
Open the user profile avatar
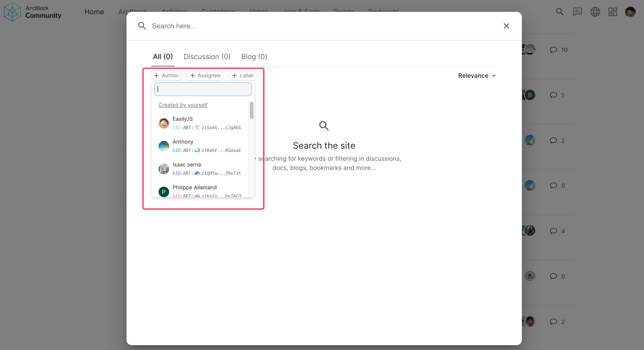pos(630,12)
